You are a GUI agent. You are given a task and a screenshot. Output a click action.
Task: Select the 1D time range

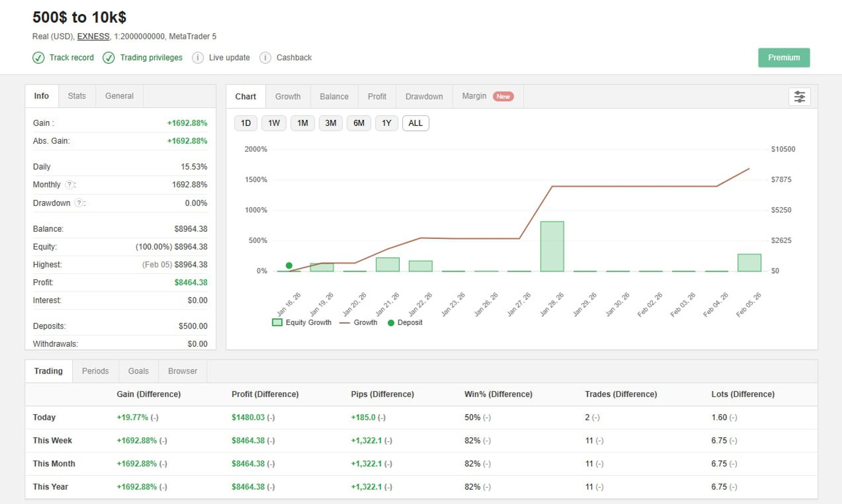pyautogui.click(x=246, y=123)
